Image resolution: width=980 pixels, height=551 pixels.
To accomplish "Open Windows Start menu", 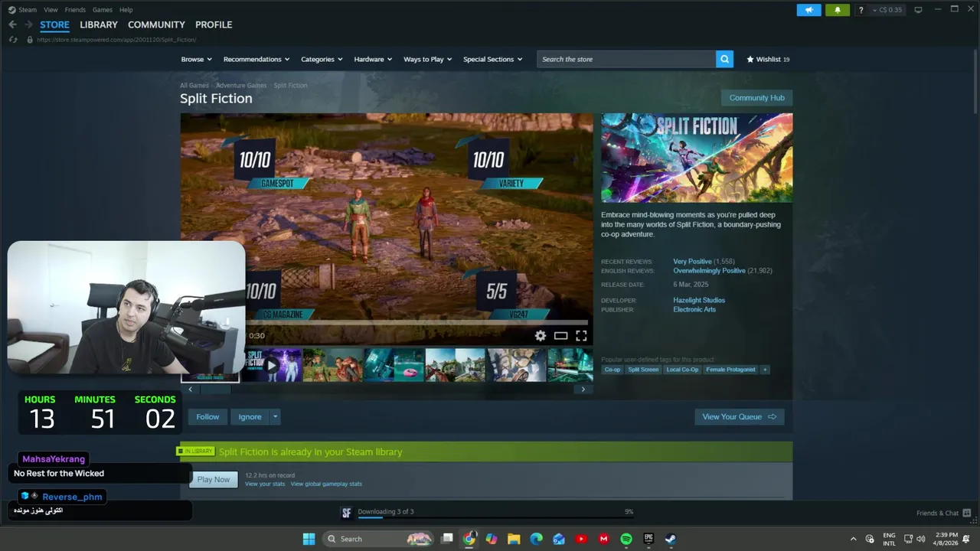I will coord(309,539).
